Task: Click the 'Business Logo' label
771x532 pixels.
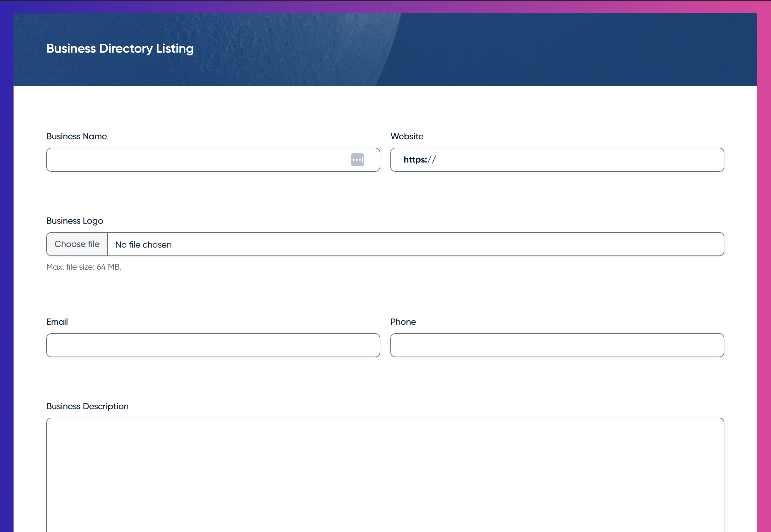Action: 75,221
